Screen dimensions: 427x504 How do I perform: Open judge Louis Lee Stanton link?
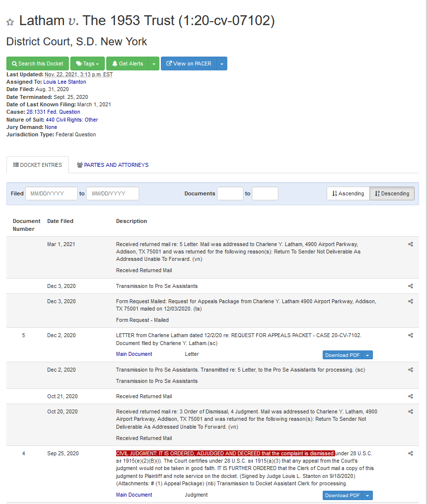[64, 82]
